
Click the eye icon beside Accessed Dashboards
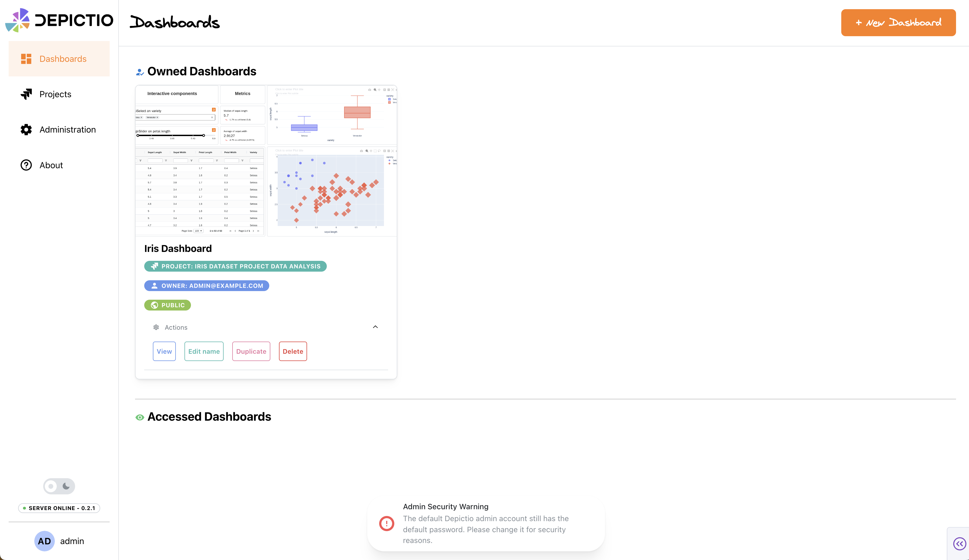pyautogui.click(x=140, y=417)
